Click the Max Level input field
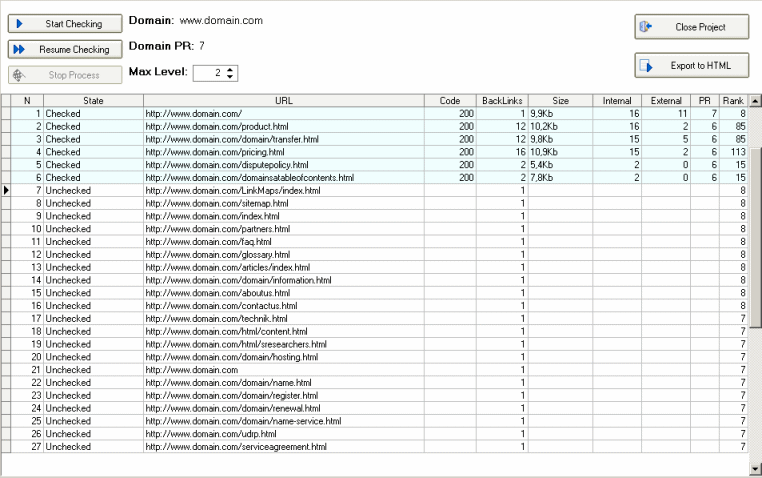762x478 pixels. (x=209, y=73)
